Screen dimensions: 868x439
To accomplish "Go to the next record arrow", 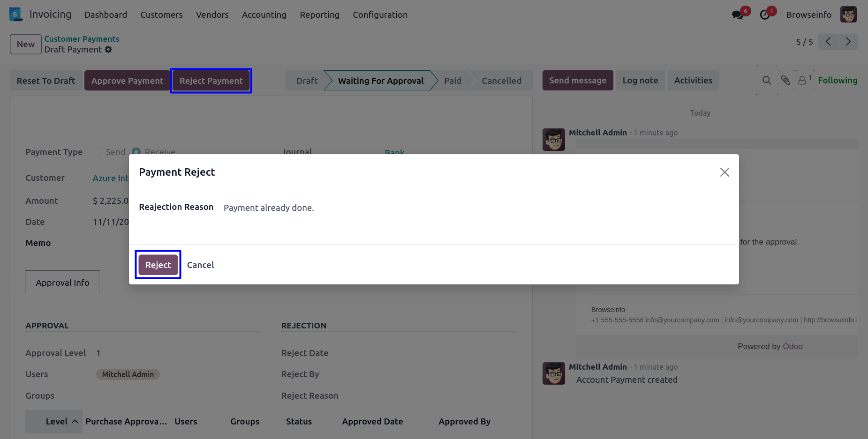I will click(848, 42).
